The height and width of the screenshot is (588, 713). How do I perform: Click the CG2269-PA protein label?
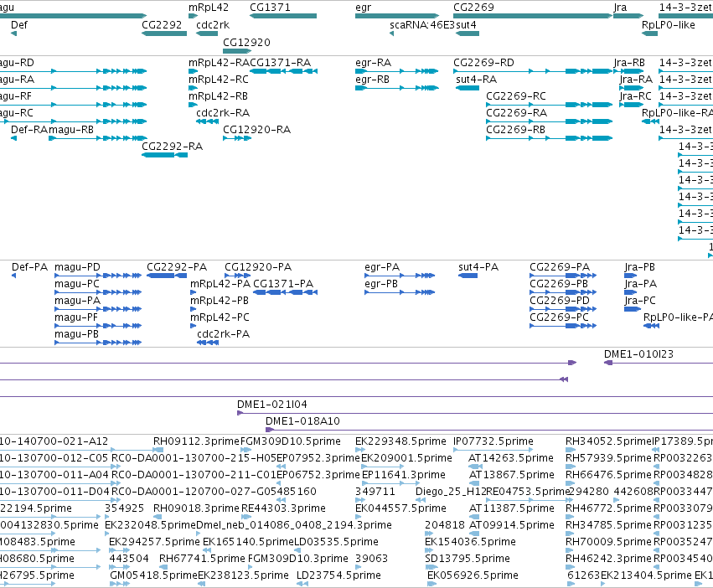tap(560, 267)
